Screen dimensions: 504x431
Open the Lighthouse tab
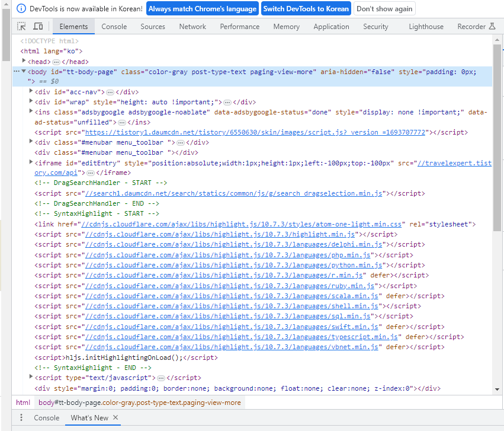[x=426, y=26]
